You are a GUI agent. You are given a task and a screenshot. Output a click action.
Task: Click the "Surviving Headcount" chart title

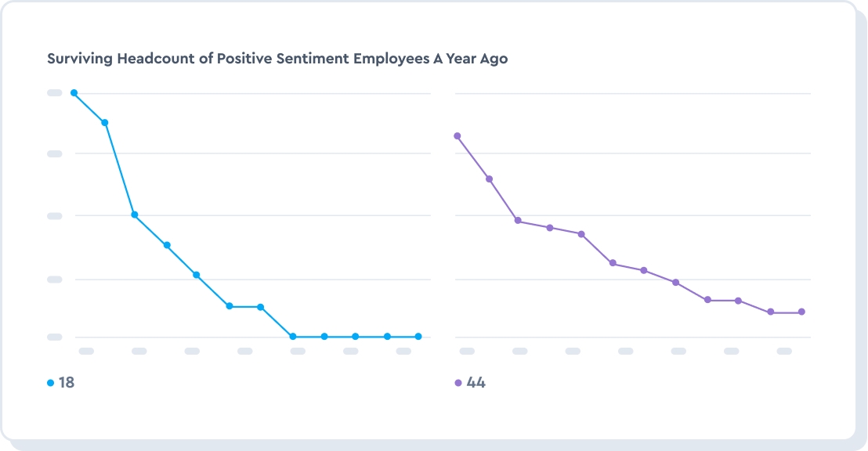pyautogui.click(x=277, y=59)
